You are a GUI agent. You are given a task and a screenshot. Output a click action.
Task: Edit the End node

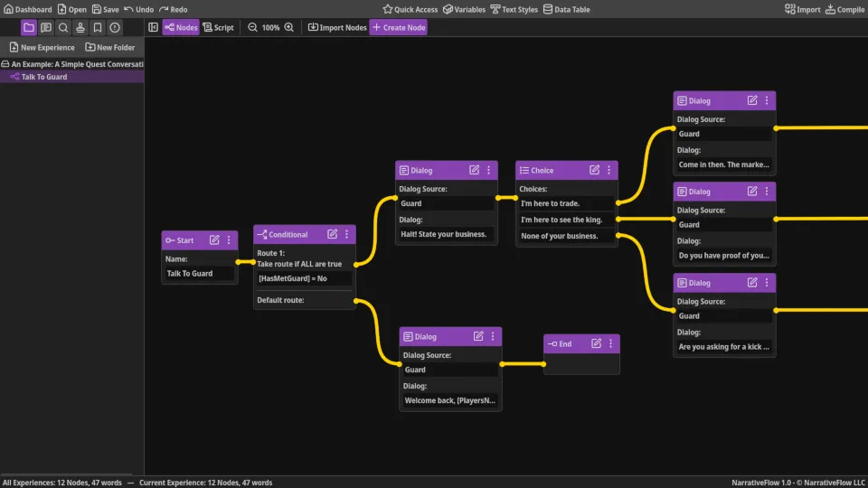pyautogui.click(x=596, y=343)
